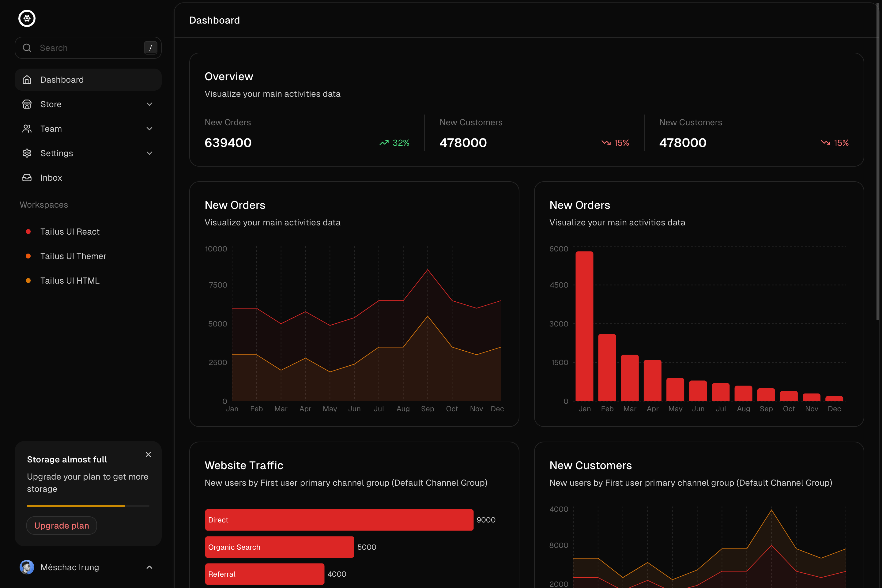
Task: Click the orange dot beside Tailus UI Themer
Action: (x=28, y=256)
